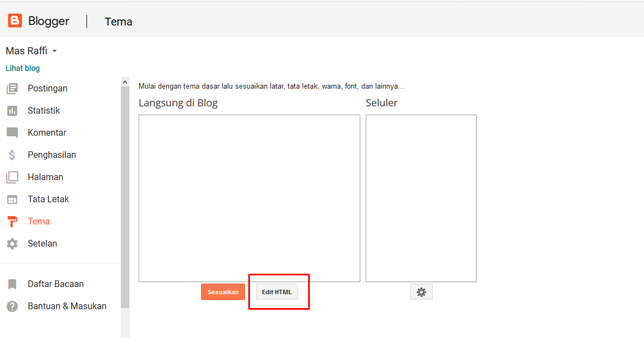Click the Edit HTML button
The width and height of the screenshot is (644, 338).
click(x=277, y=291)
